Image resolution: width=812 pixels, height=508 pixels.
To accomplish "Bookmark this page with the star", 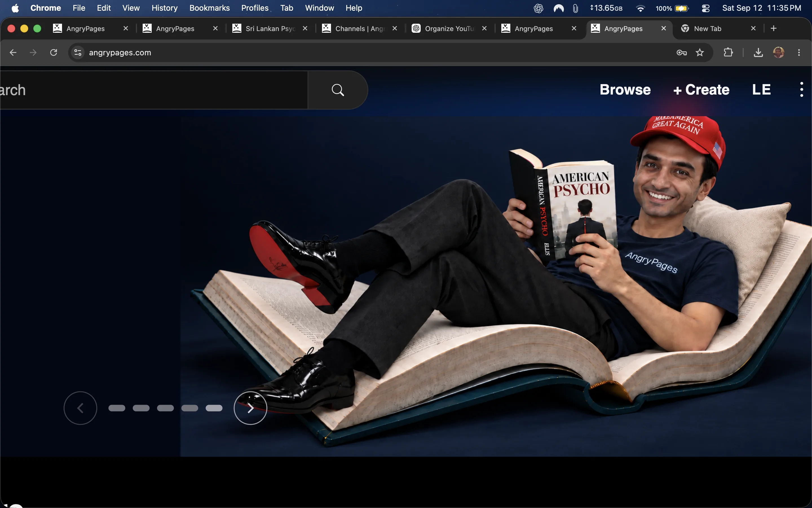I will (x=700, y=52).
